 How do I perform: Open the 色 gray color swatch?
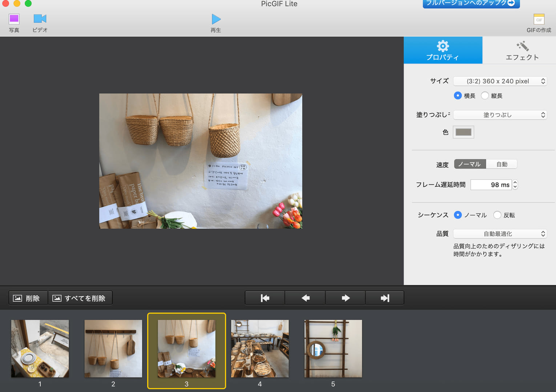click(463, 132)
